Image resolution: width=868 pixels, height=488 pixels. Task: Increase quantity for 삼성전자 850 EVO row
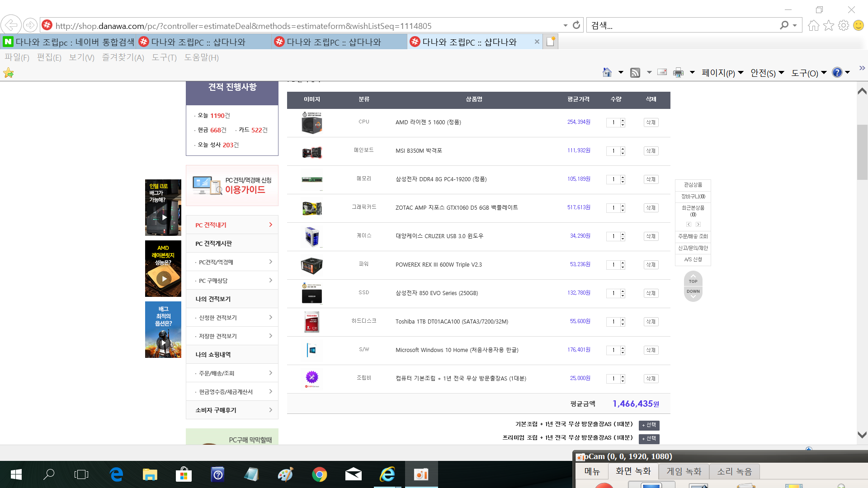623,291
